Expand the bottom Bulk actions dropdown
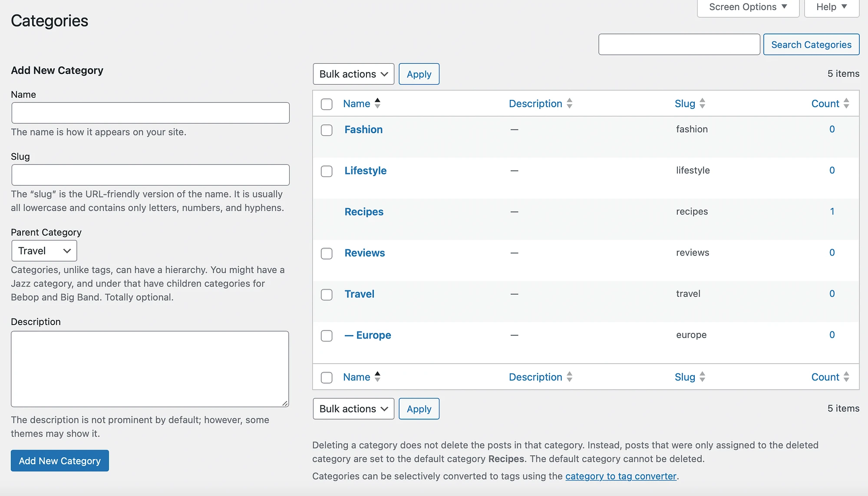 [x=352, y=408]
